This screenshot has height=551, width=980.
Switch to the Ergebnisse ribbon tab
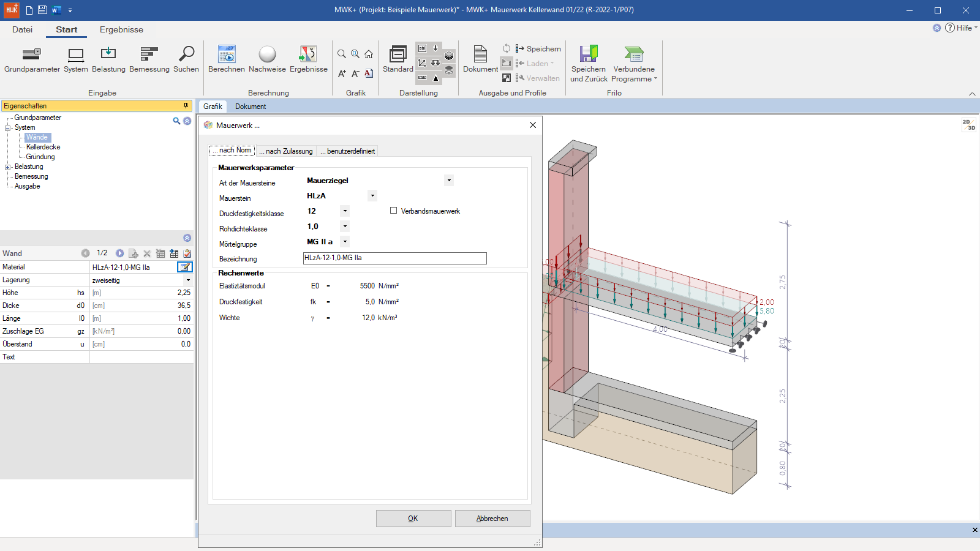[x=121, y=29]
